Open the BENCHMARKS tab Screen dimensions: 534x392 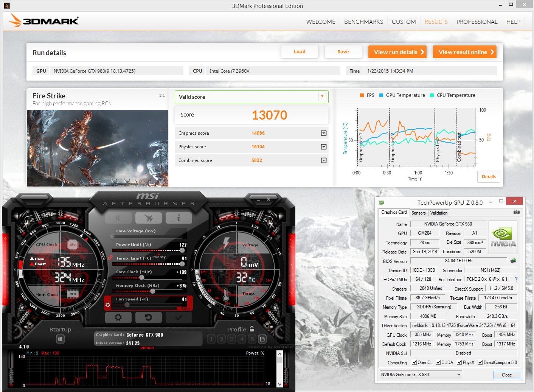363,22
